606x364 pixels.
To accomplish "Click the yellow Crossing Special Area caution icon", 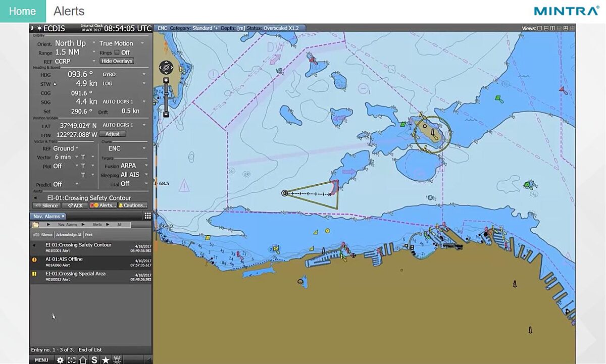I will [x=34, y=274].
